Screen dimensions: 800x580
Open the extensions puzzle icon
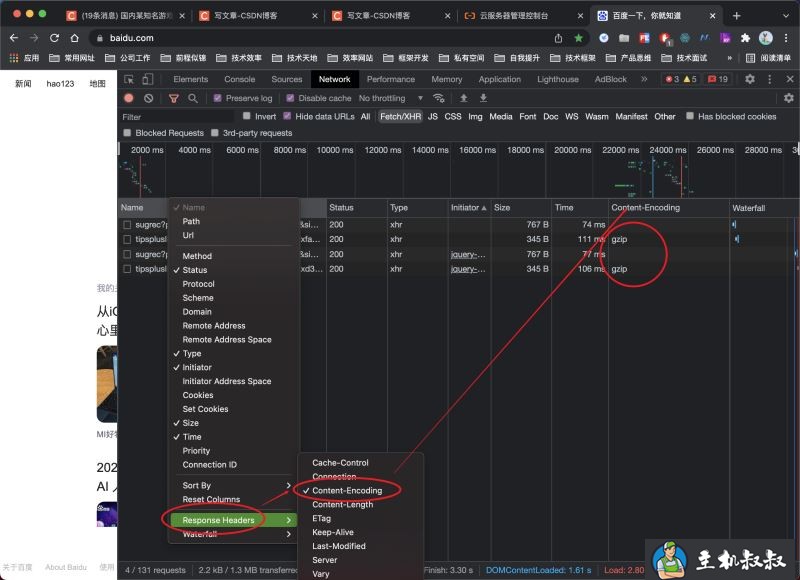pyautogui.click(x=745, y=38)
